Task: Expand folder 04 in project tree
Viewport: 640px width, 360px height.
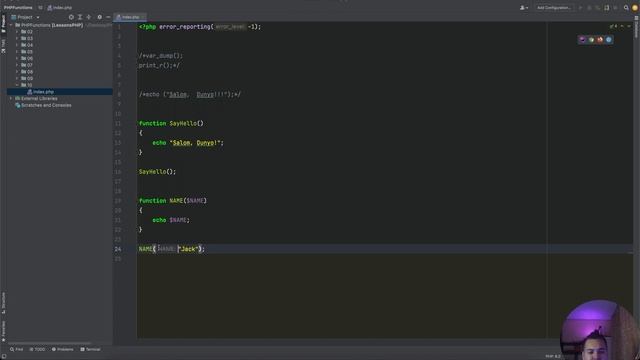Action: (x=17, y=45)
